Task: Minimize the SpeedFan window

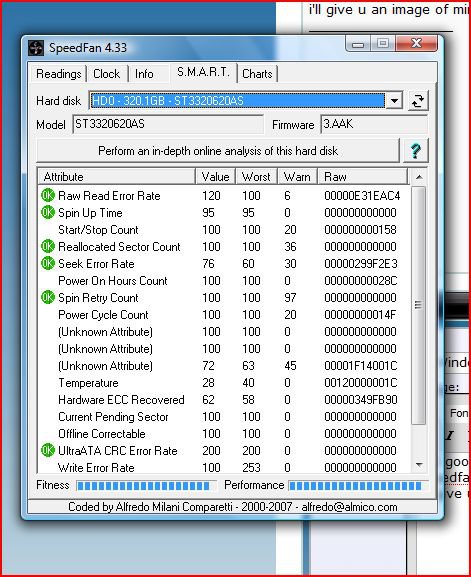Action: coord(358,44)
